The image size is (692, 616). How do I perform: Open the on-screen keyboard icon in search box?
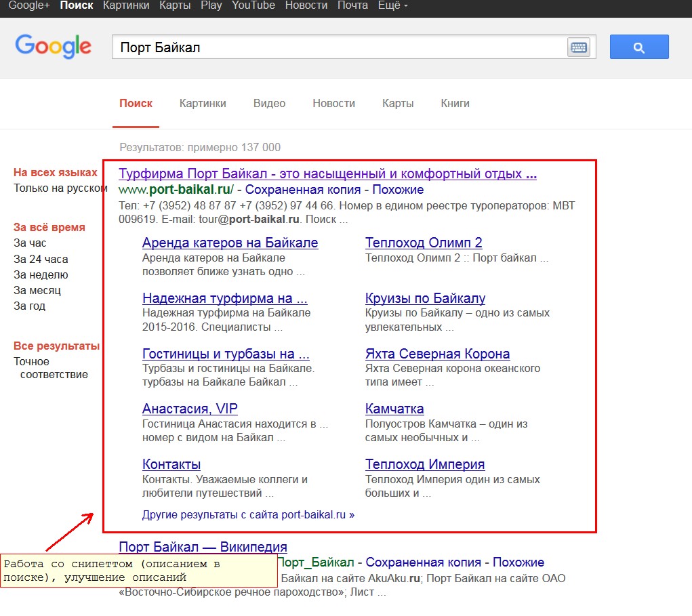tap(578, 47)
